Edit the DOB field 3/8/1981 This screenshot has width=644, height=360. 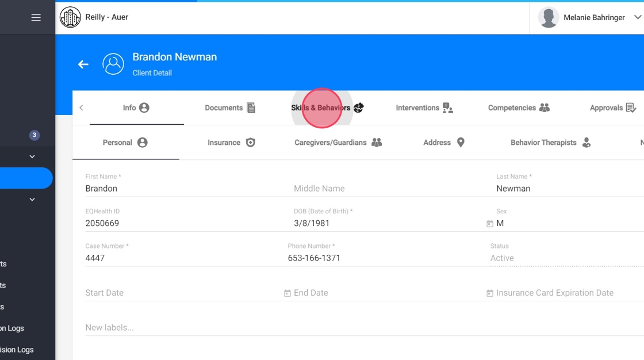[x=389, y=223]
